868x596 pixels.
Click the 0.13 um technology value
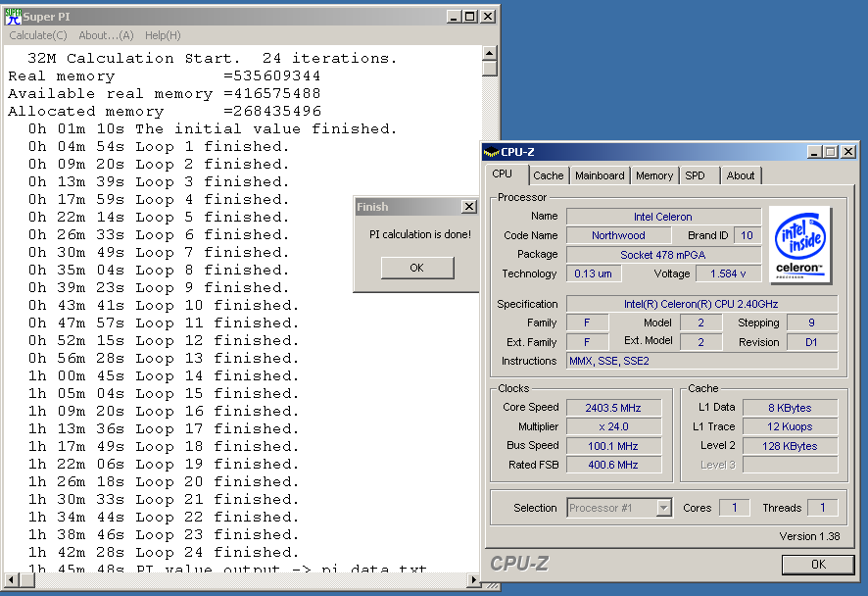(593, 273)
